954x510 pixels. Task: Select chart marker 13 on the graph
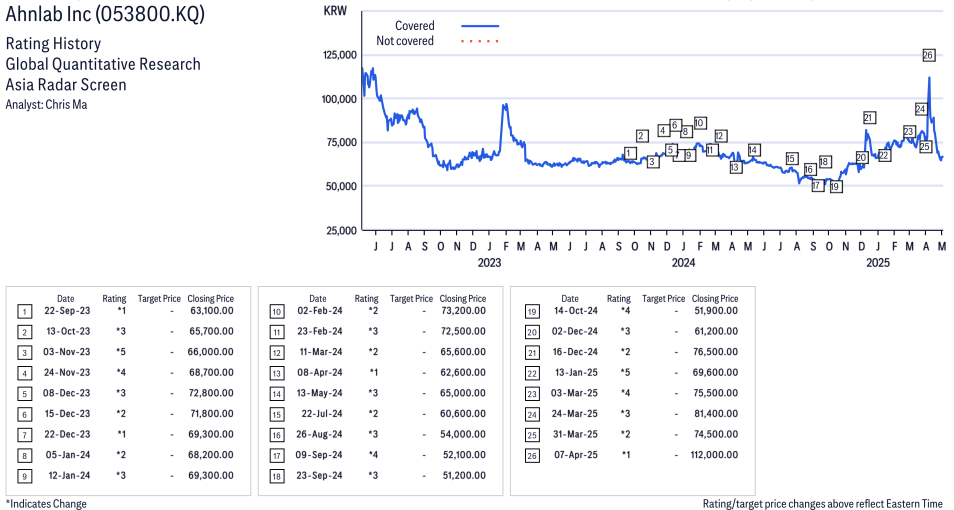tap(736, 167)
